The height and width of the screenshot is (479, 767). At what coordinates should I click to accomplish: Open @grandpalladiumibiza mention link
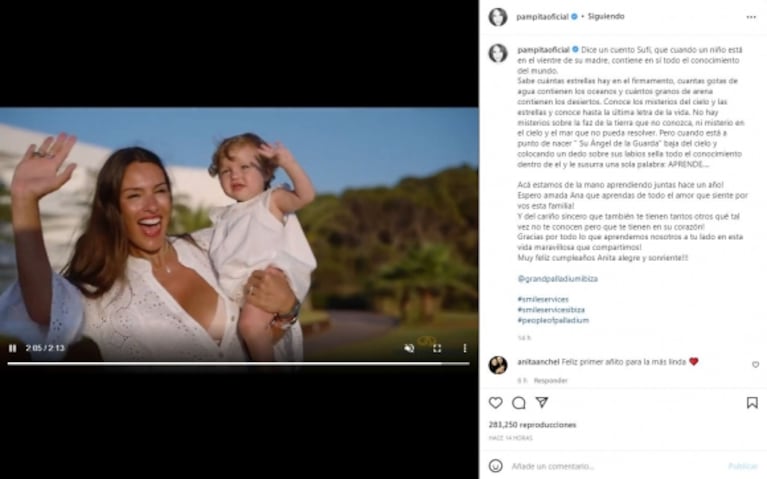[x=557, y=278]
